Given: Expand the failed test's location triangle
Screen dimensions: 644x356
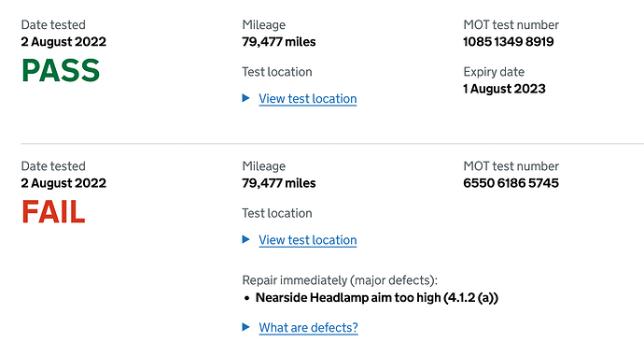Looking at the screenshot, I should pyautogui.click(x=246, y=239).
